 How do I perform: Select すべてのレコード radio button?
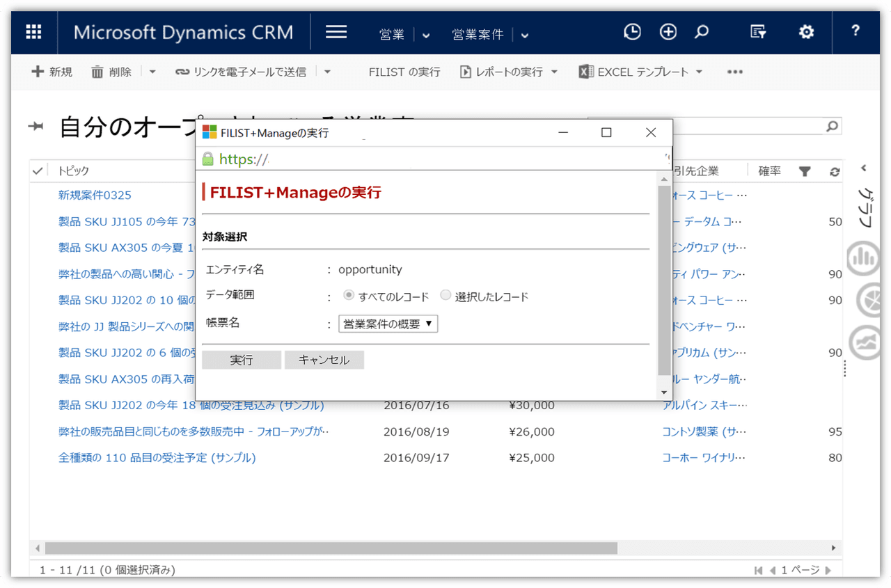[349, 296]
